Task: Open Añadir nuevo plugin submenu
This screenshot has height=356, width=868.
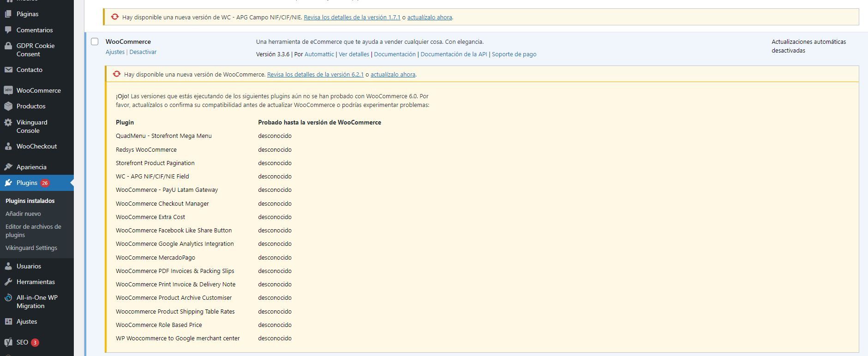Action: pyautogui.click(x=23, y=214)
